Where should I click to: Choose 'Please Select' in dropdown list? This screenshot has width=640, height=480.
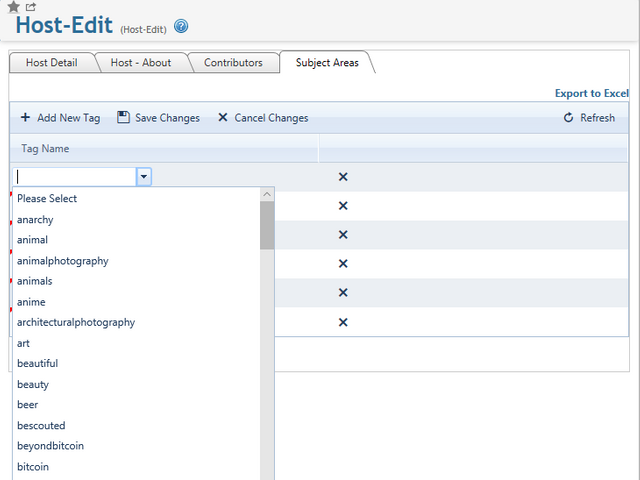coord(47,199)
